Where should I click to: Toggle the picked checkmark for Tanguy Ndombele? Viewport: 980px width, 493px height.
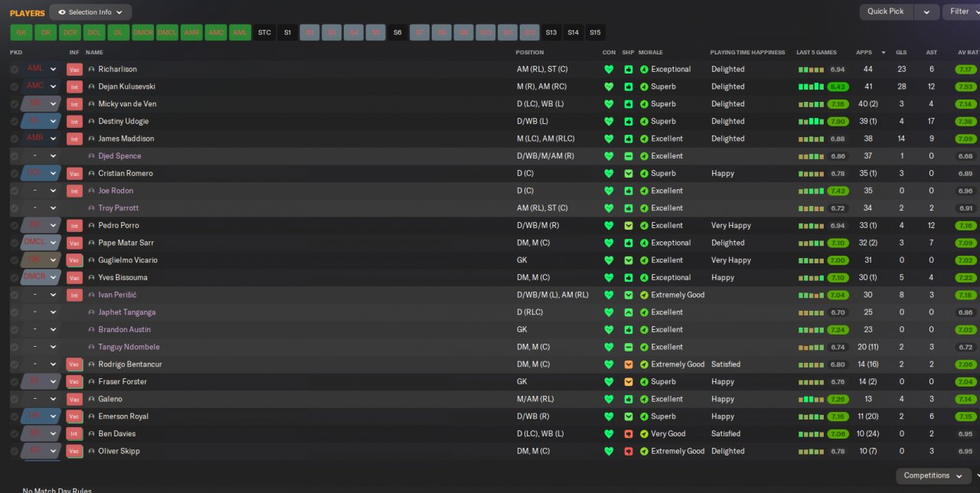(x=15, y=347)
